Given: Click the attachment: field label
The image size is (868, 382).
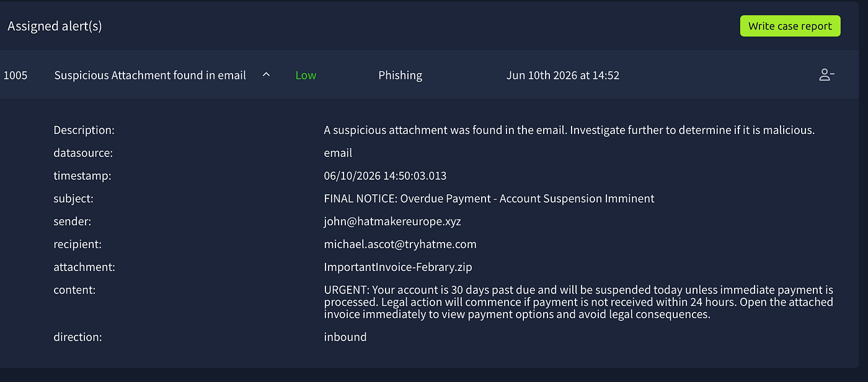Looking at the screenshot, I should pyautogui.click(x=84, y=267).
